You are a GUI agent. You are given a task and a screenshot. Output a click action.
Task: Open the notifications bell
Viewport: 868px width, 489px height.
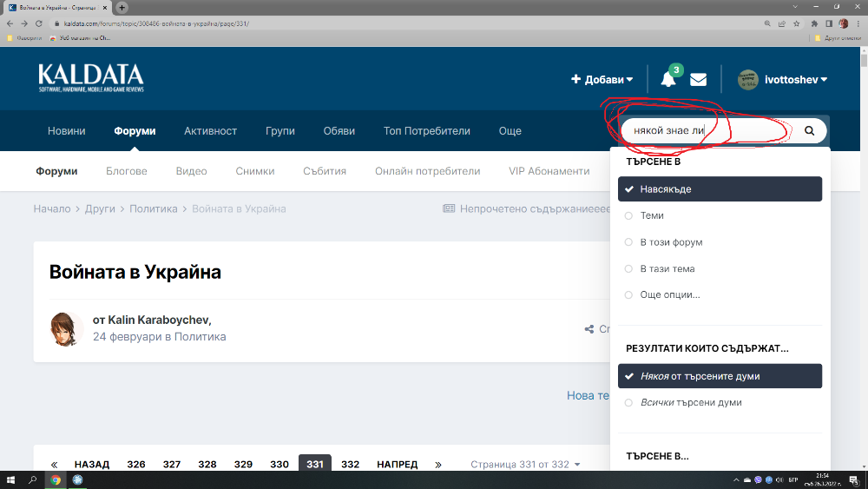tap(668, 79)
